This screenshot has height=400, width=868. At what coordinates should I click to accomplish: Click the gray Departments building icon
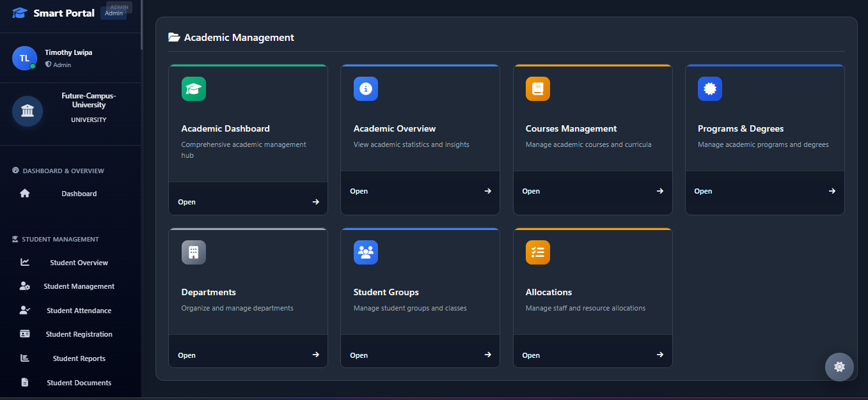(194, 252)
